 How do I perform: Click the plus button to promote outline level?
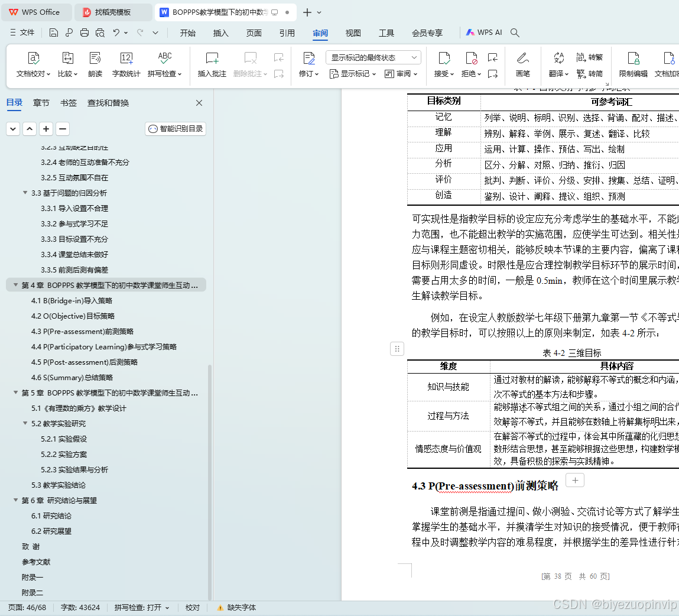tap(46, 129)
